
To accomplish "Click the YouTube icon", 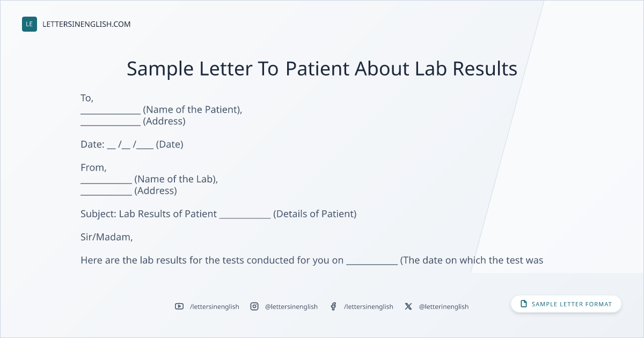I will (179, 306).
